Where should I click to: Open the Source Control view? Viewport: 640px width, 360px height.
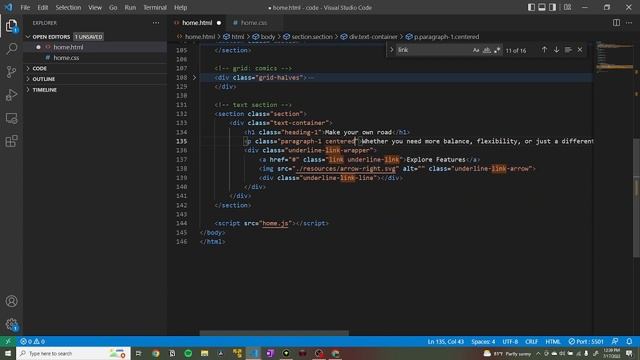tap(11, 72)
